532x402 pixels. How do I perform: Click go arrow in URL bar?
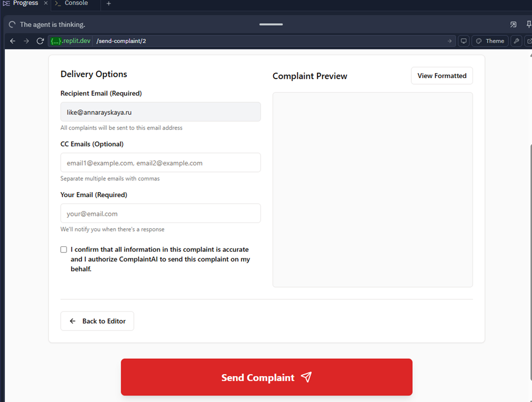450,41
